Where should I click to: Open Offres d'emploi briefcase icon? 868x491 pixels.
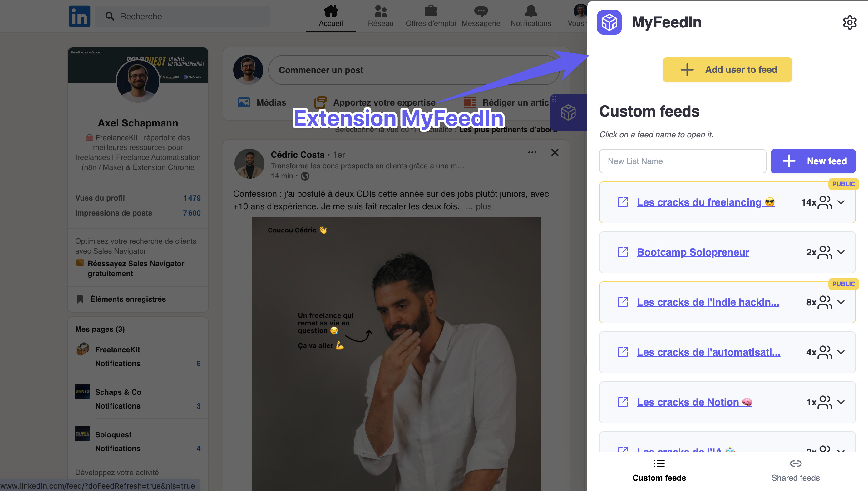click(431, 12)
